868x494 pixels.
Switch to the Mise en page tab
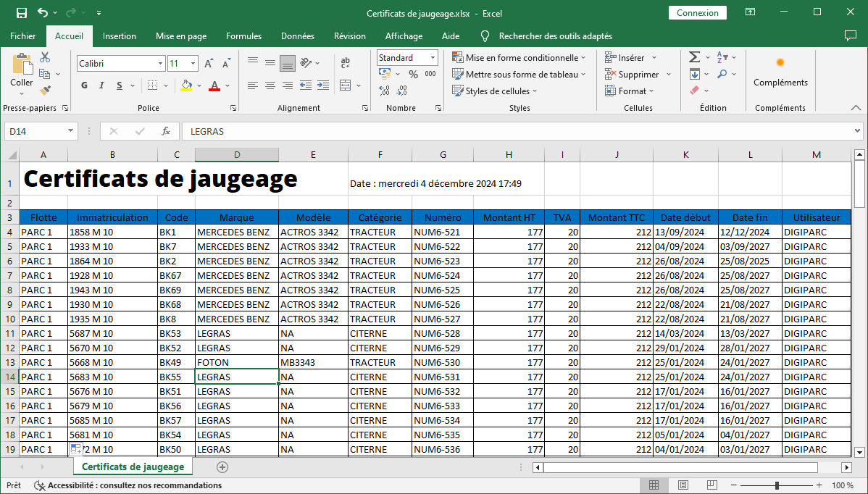[x=181, y=36]
